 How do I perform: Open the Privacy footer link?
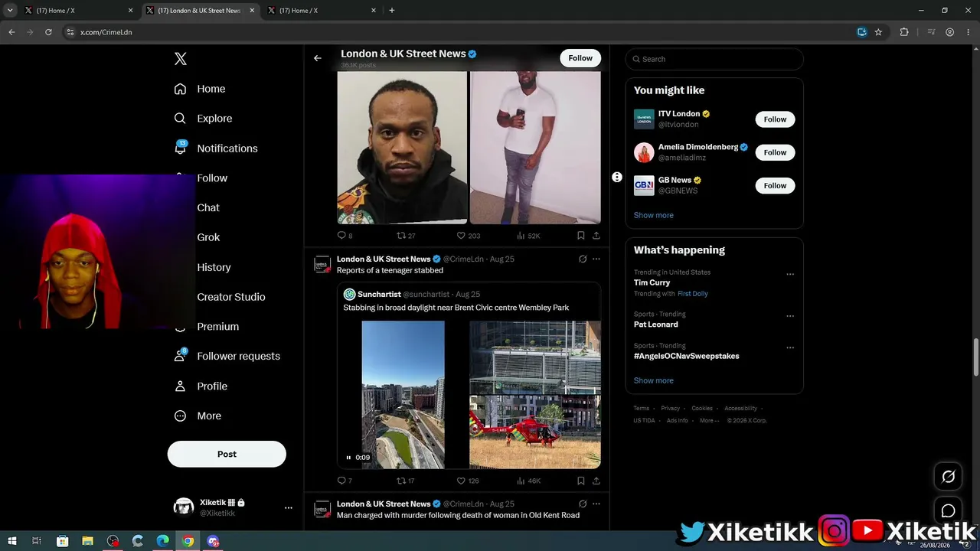[671, 408]
